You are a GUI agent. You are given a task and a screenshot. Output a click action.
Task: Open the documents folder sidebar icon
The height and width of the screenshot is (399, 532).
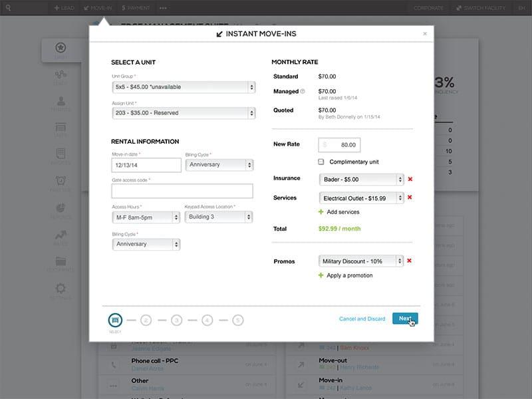pos(61,261)
